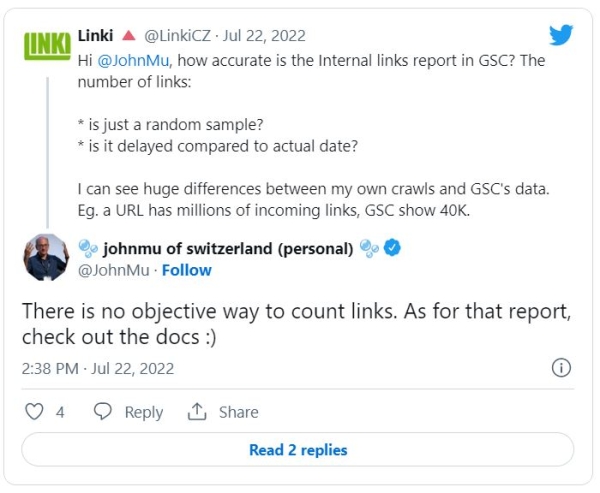Click the Linki green logo avatar

pos(45,44)
